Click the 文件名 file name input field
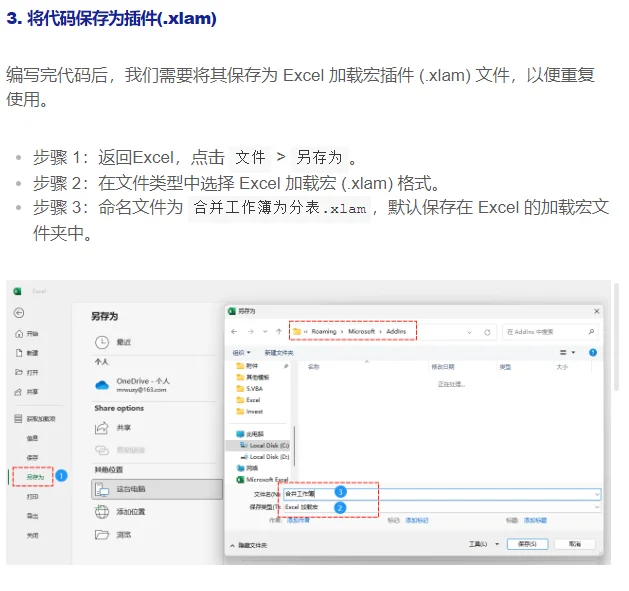 click(x=442, y=494)
